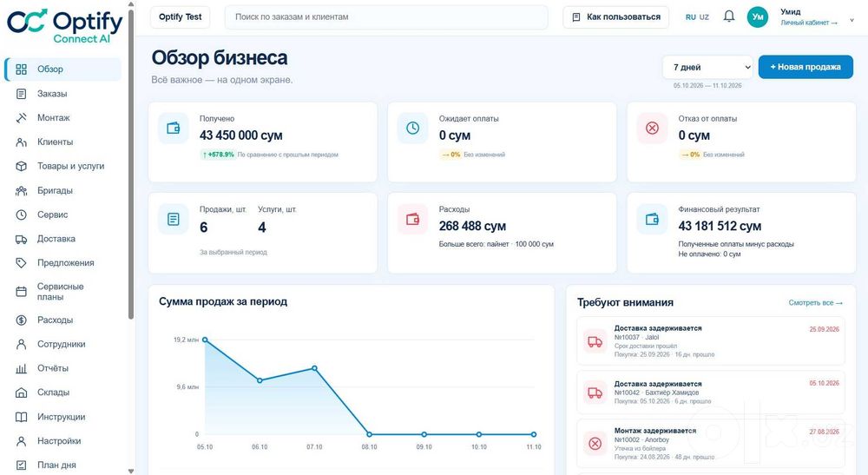The height and width of the screenshot is (475, 868).
Task: Open the delayed delivery alert №10037 Jalol
Action: tap(711, 341)
